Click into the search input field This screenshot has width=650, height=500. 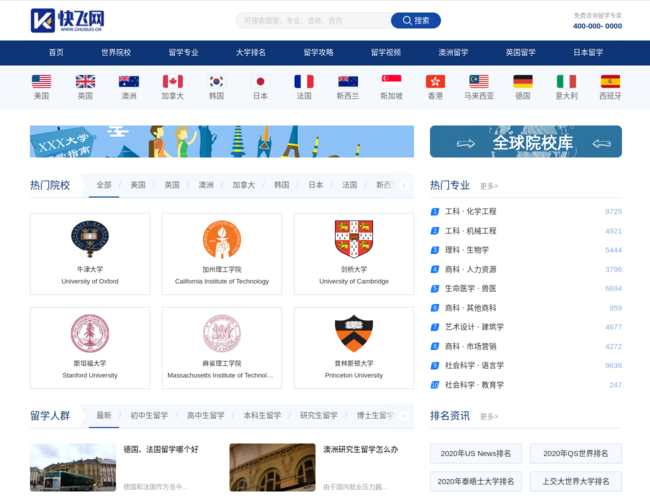(310, 20)
